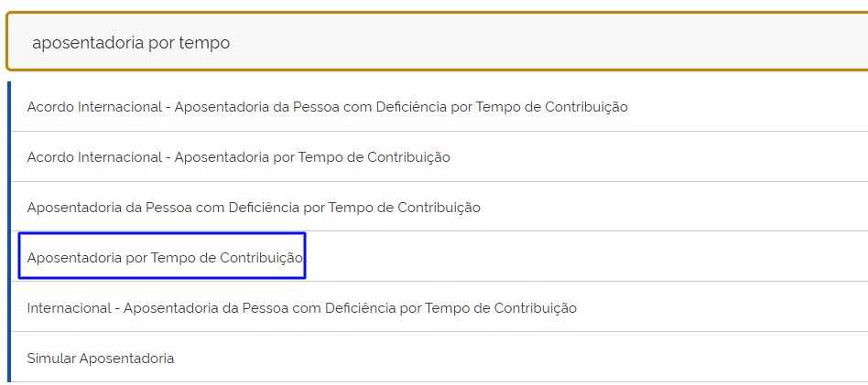Choose the international agreement disability retirement option

click(x=327, y=107)
